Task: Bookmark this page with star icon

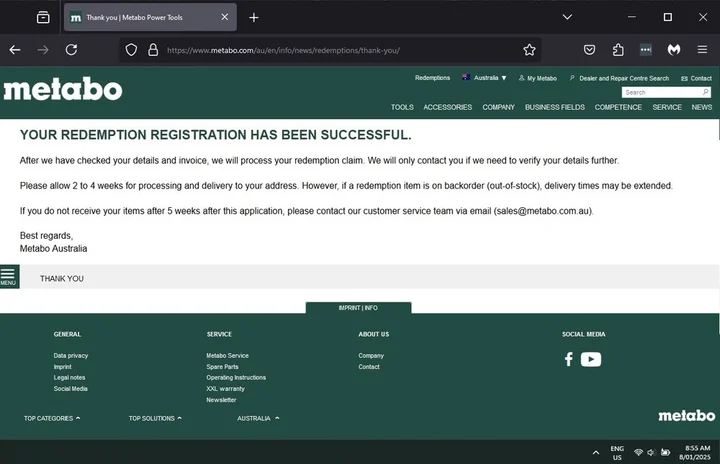Action: tap(529, 50)
